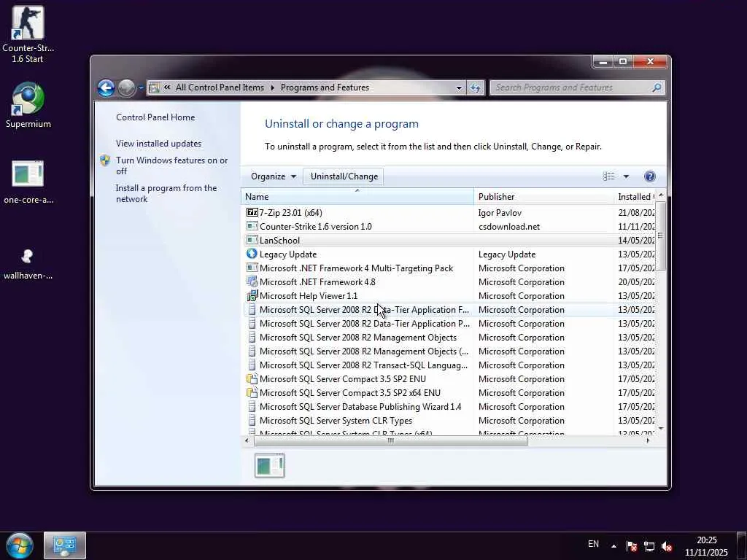Refresh the Programs and Features list
Viewport: 747px width, 560px height.
point(475,87)
